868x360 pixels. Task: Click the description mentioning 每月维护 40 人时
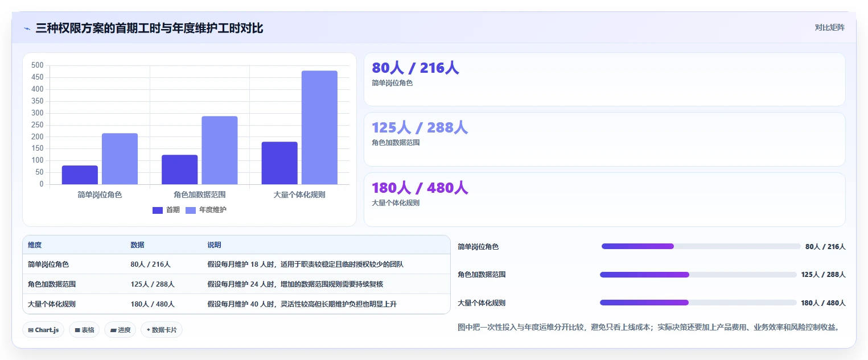(302, 304)
